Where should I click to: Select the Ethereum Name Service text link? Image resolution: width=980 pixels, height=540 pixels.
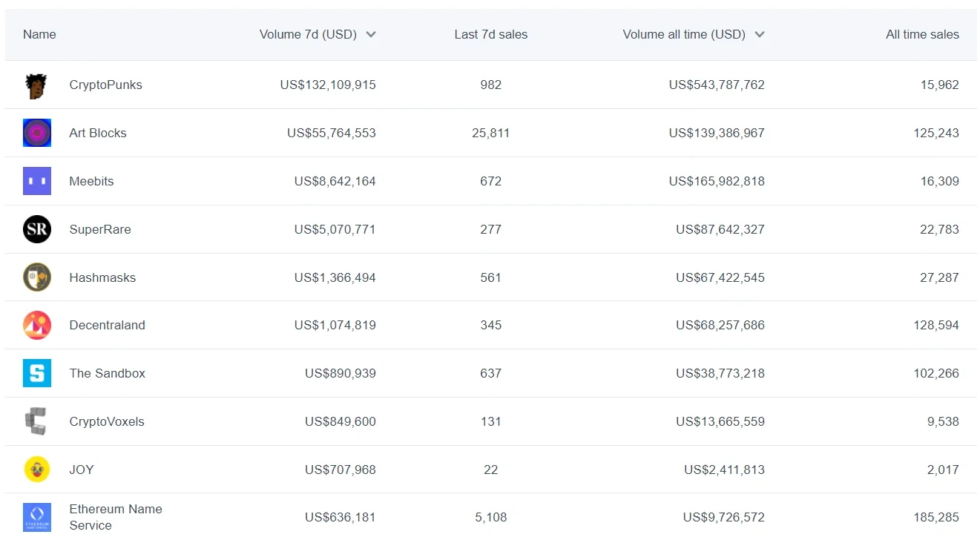(x=115, y=517)
